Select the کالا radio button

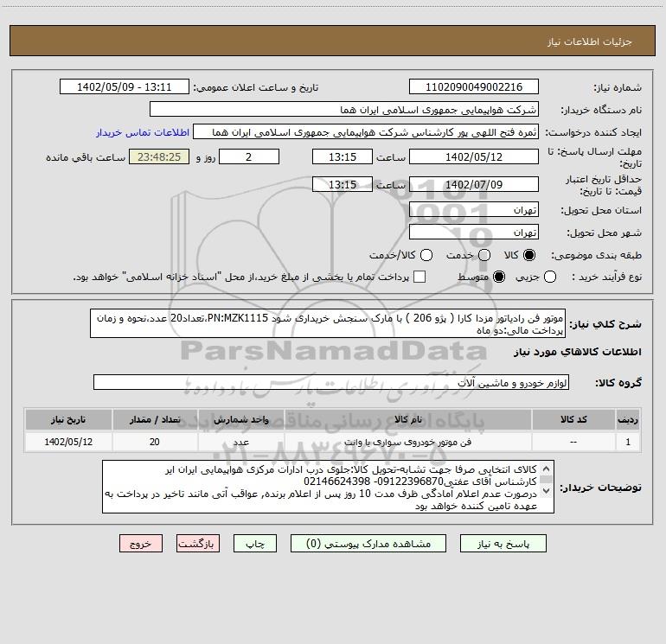(529, 255)
